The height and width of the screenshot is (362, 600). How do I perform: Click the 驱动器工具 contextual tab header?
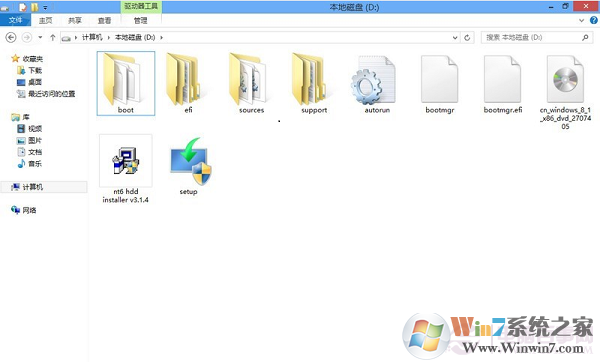(141, 7)
